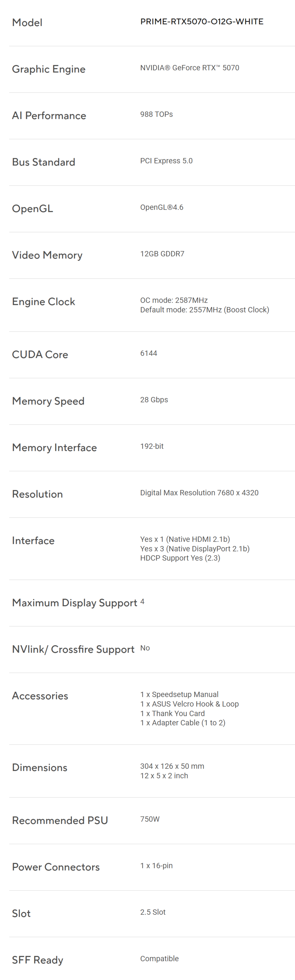This screenshot has width=295, height=980.
Task: Click the Default mode 2557MHz Boost Clock line
Action: point(204,310)
